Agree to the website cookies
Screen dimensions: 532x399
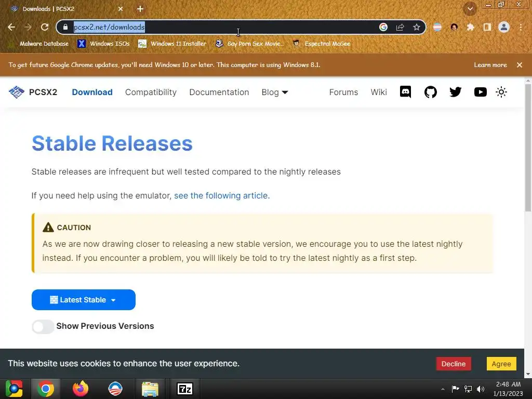pos(501,364)
